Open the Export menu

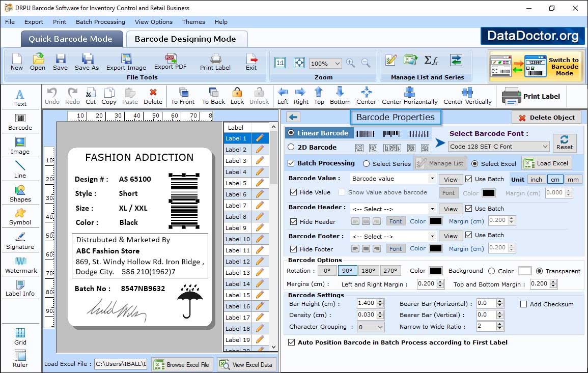(x=34, y=22)
